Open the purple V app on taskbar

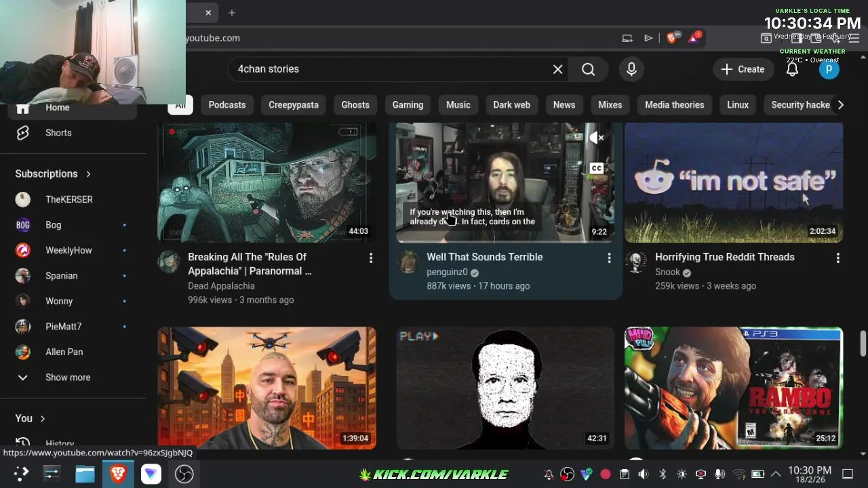(151, 474)
